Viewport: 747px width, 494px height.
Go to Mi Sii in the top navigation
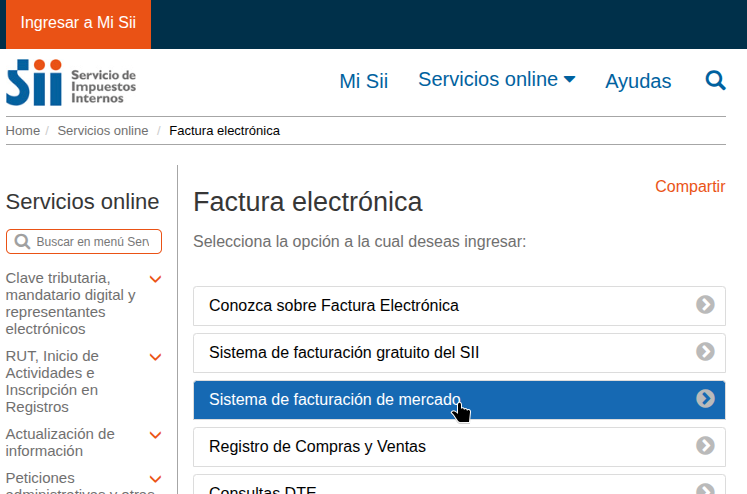pos(363,81)
